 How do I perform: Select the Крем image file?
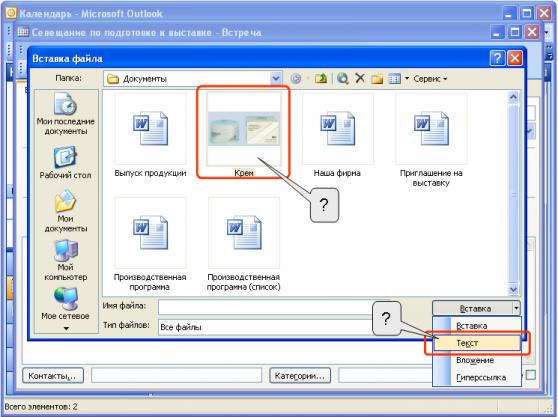[x=244, y=135]
